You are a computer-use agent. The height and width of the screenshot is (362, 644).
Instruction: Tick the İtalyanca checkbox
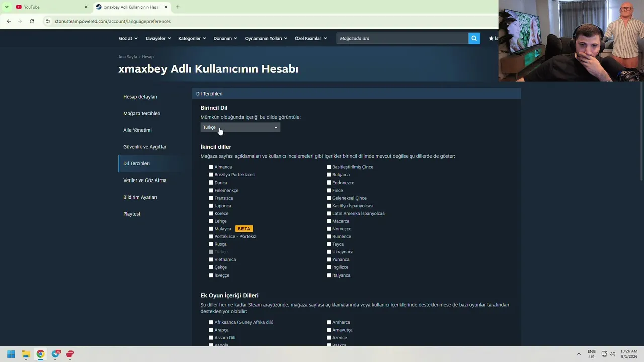point(329,275)
